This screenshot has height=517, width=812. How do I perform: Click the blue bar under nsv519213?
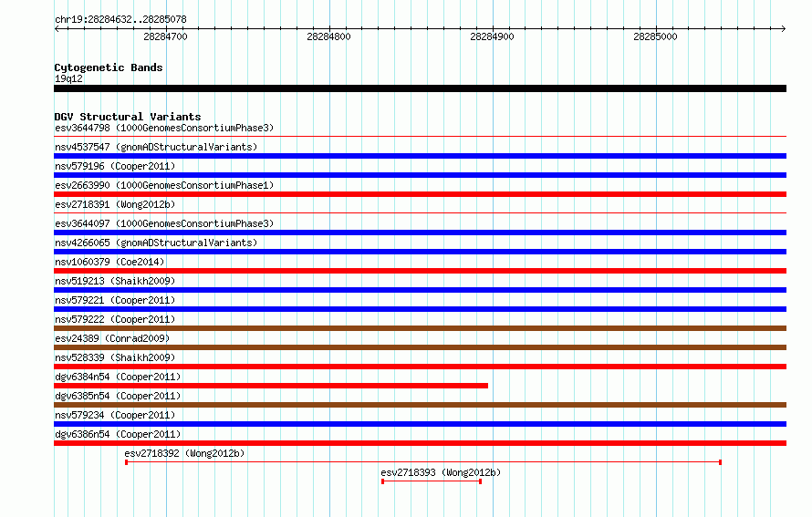[x=420, y=290]
